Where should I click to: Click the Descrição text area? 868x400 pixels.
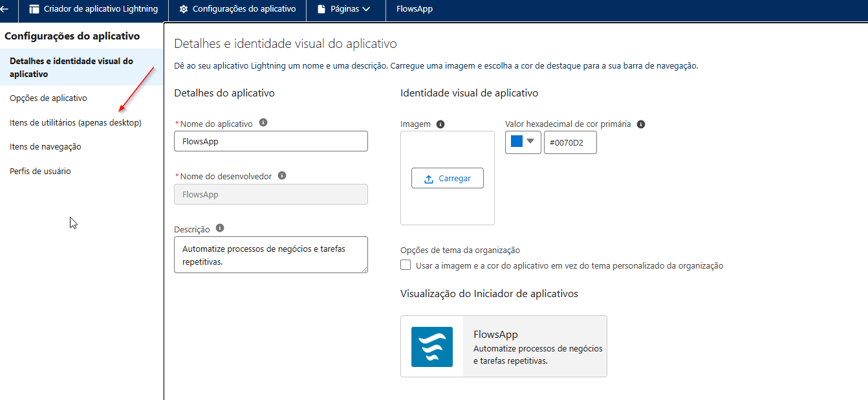271,254
